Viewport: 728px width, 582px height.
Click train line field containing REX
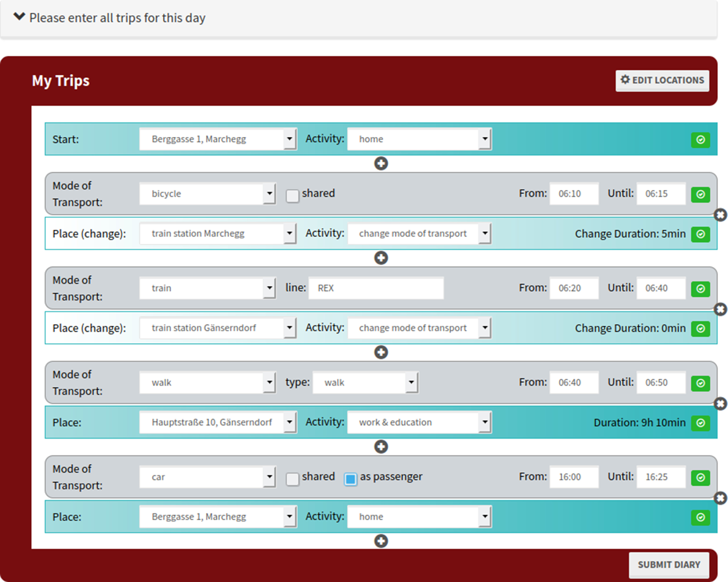point(376,288)
